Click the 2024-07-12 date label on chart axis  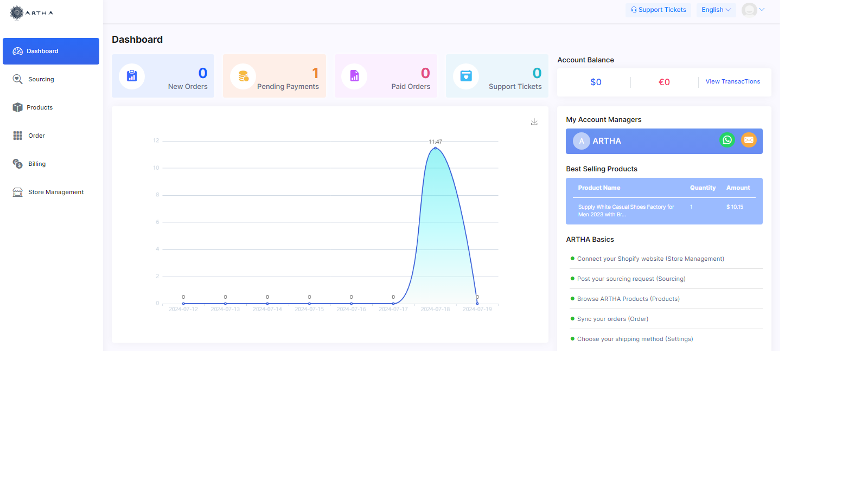coord(183,309)
